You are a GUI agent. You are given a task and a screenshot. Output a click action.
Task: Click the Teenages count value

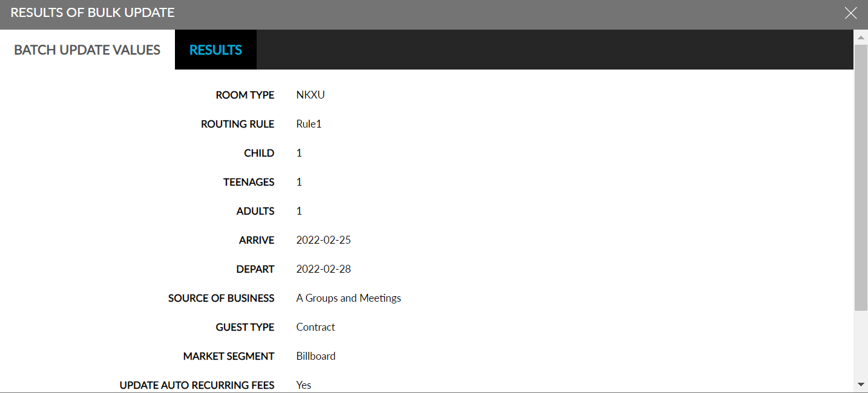click(x=298, y=182)
